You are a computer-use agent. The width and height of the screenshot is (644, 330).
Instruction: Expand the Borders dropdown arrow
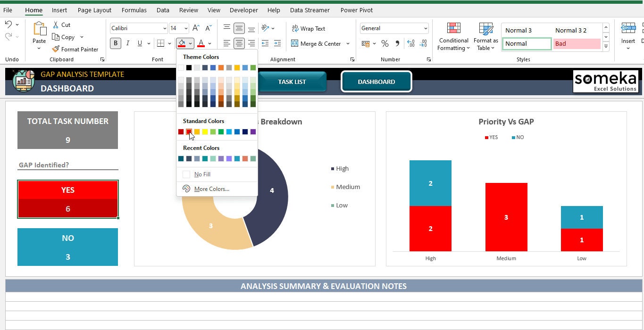coord(169,43)
